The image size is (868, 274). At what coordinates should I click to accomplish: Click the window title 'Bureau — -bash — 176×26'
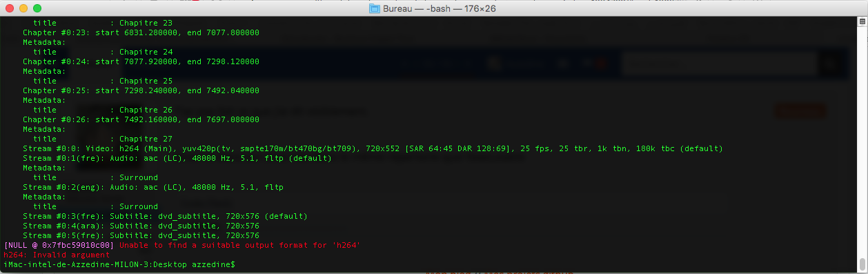point(440,8)
